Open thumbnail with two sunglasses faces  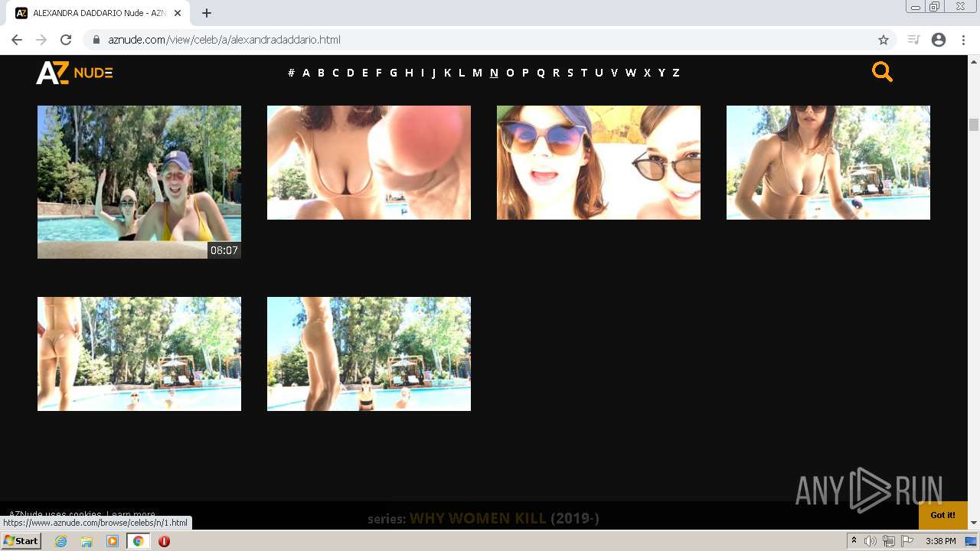coord(599,162)
